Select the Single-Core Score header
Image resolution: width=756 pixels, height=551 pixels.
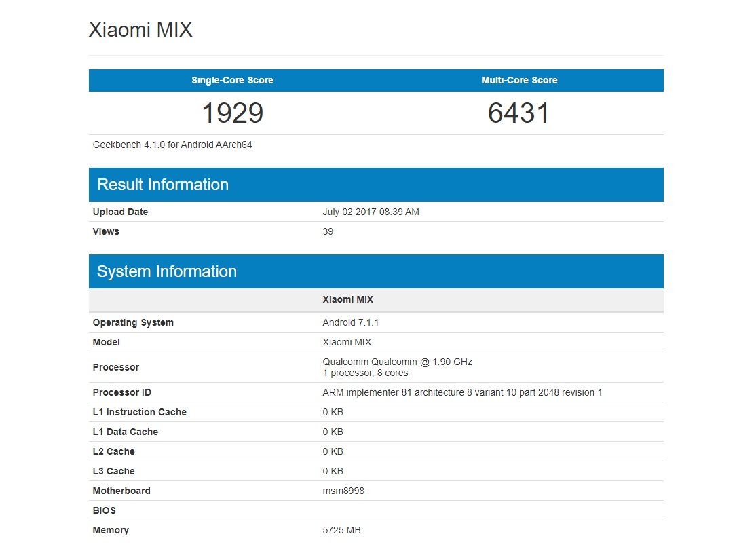[x=232, y=81]
